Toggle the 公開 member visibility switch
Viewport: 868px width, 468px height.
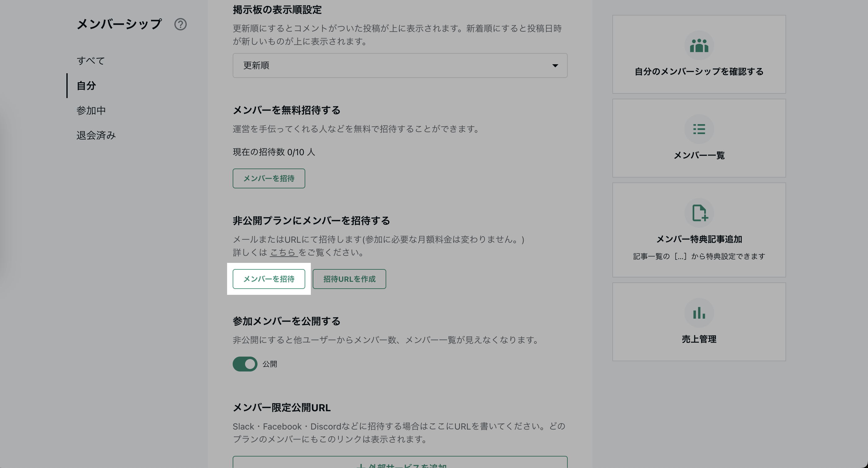pos(245,364)
